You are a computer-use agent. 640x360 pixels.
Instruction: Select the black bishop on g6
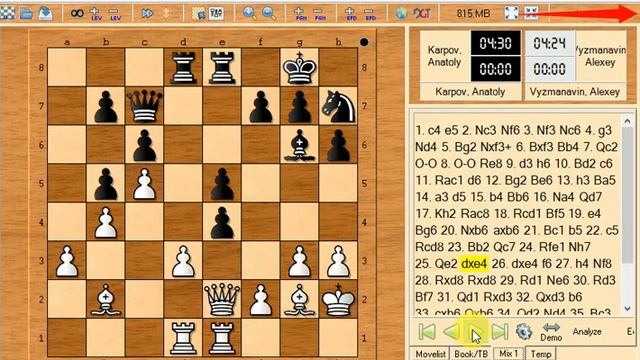(x=300, y=144)
